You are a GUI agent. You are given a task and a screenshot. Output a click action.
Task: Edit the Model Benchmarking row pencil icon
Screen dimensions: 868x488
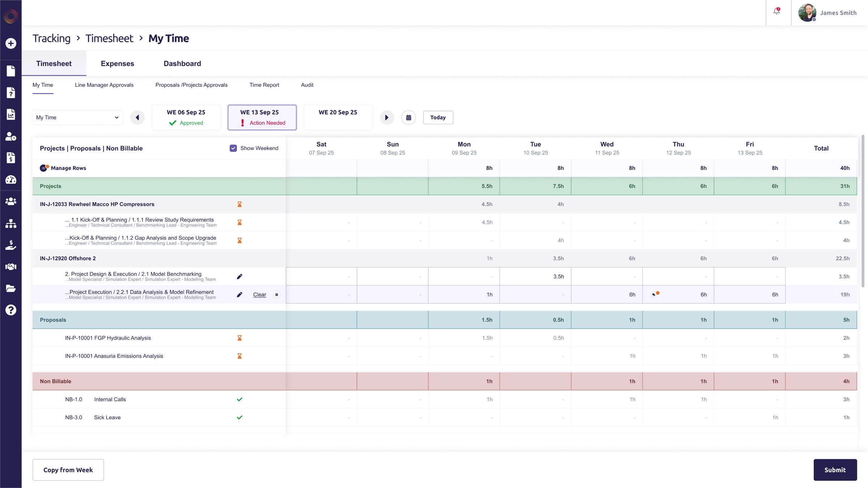coord(239,277)
